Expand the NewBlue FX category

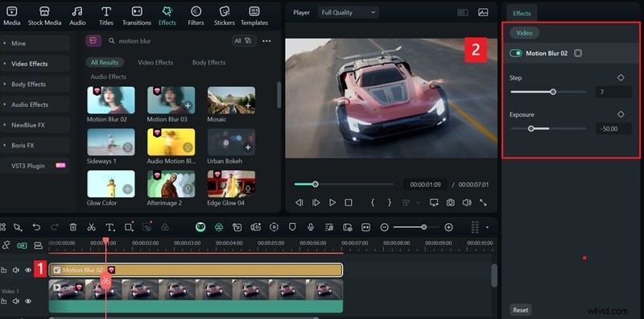coord(35,125)
